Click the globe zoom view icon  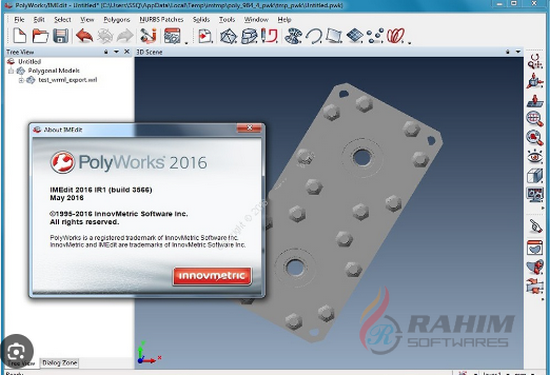click(x=535, y=119)
